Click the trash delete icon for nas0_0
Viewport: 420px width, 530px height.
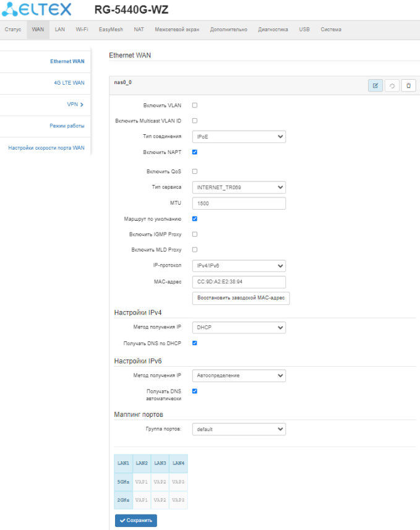pyautogui.click(x=408, y=85)
